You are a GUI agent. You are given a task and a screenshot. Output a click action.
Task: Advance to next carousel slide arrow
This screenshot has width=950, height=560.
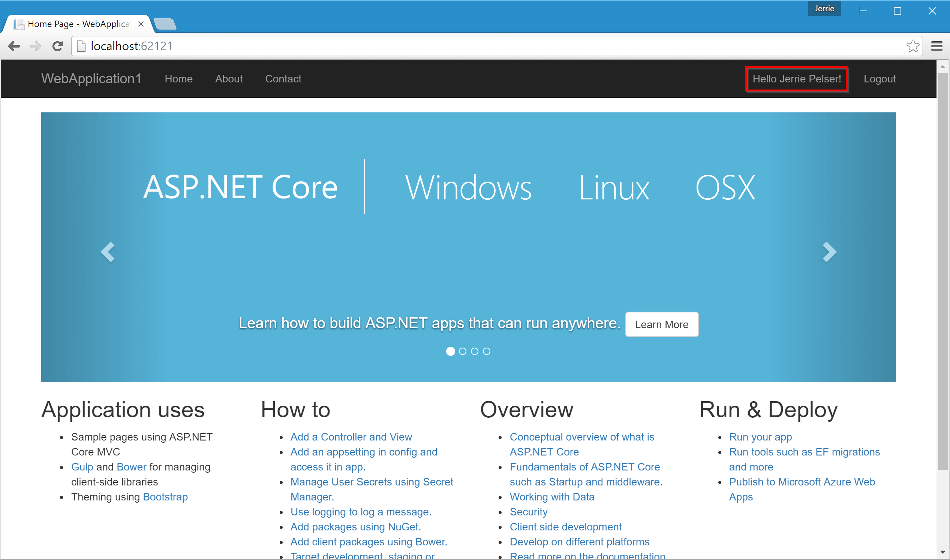(830, 252)
